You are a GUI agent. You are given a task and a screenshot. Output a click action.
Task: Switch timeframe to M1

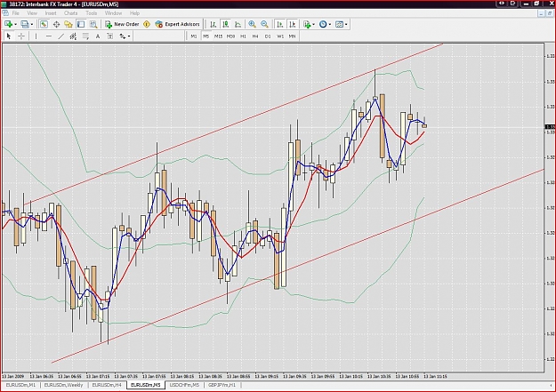point(194,36)
